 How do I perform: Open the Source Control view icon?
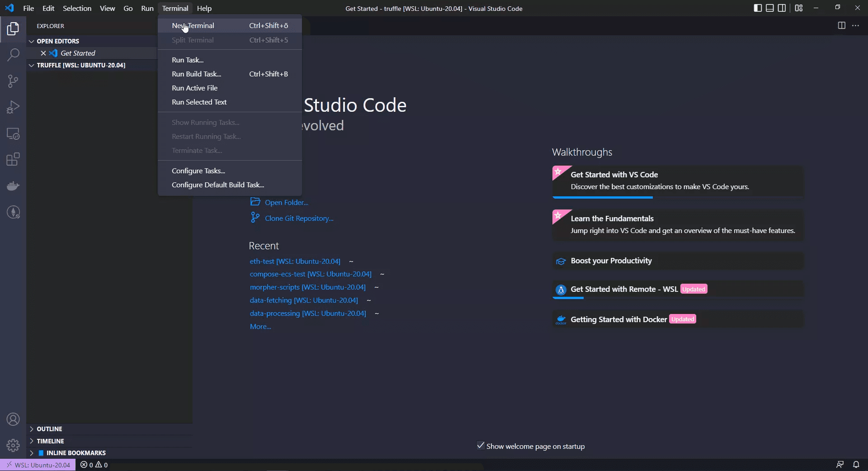tap(13, 81)
